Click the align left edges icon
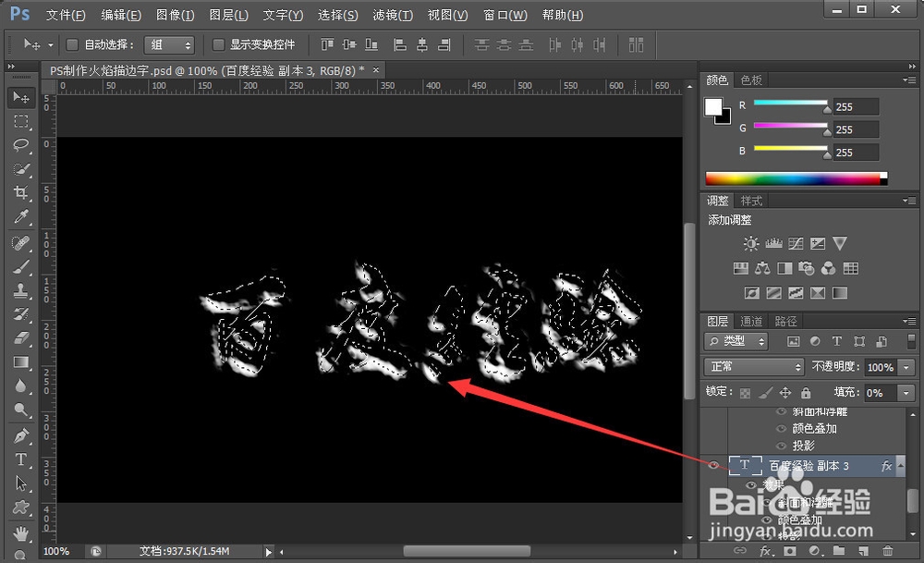Viewport: 924px width, 563px height. pos(400,44)
